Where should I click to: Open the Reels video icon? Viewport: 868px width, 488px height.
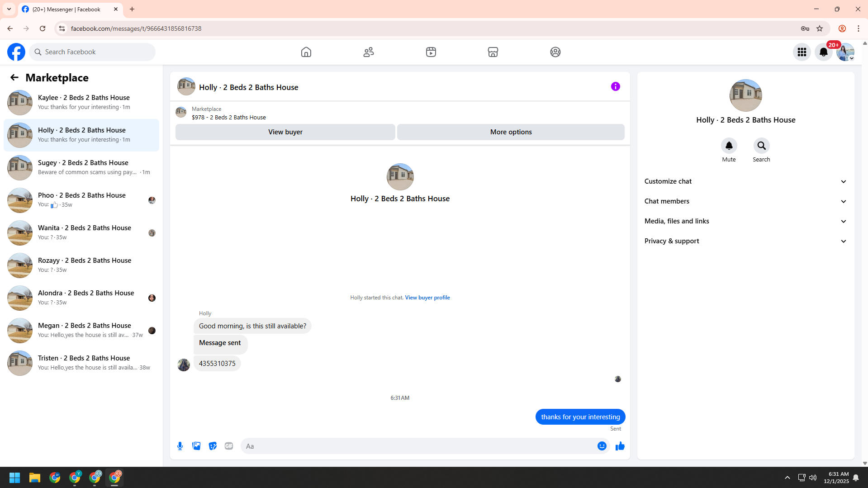431,52
